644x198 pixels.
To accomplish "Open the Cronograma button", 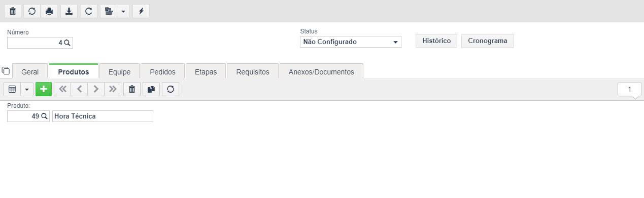I will point(488,41).
